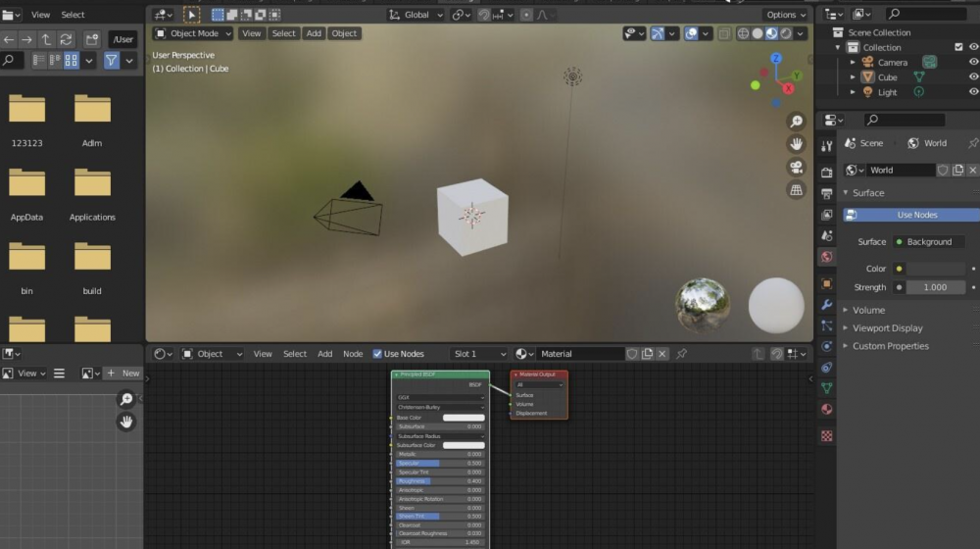Select vertical list display icon
Viewport: 980px width, 549px height.
click(39, 60)
